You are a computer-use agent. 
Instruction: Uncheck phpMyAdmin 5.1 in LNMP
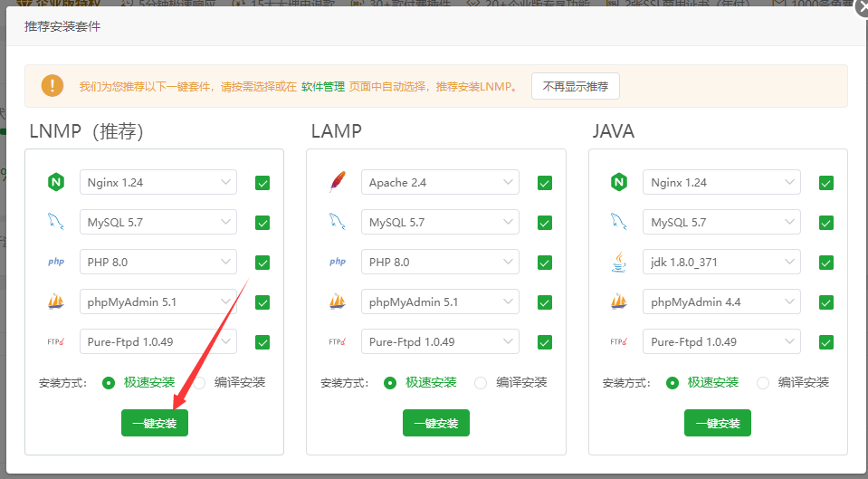[x=262, y=302]
